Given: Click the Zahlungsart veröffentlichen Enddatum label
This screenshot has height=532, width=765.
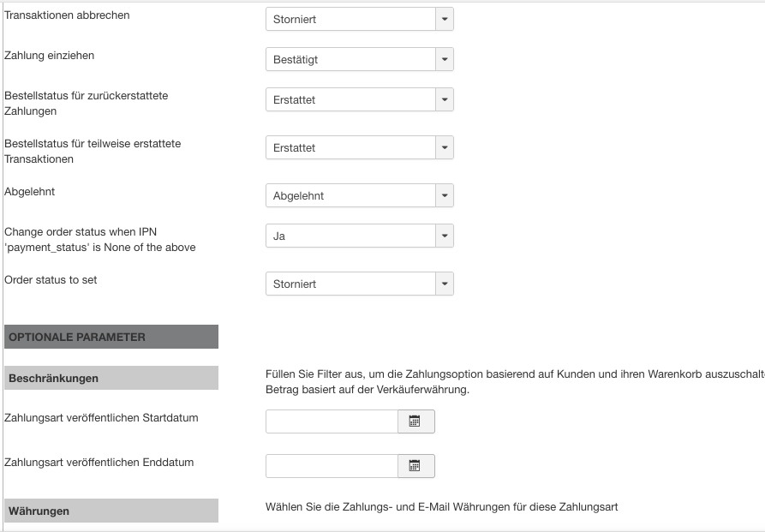Looking at the screenshot, I should (x=99, y=463).
